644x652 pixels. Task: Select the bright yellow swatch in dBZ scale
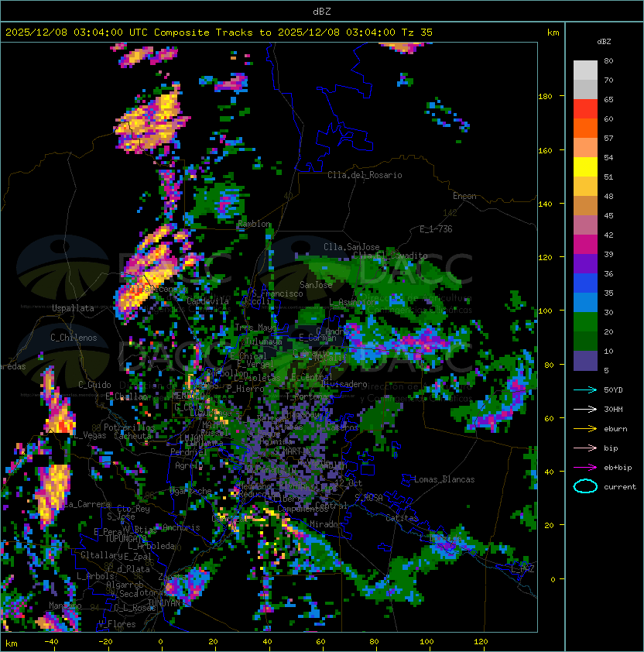click(585, 167)
